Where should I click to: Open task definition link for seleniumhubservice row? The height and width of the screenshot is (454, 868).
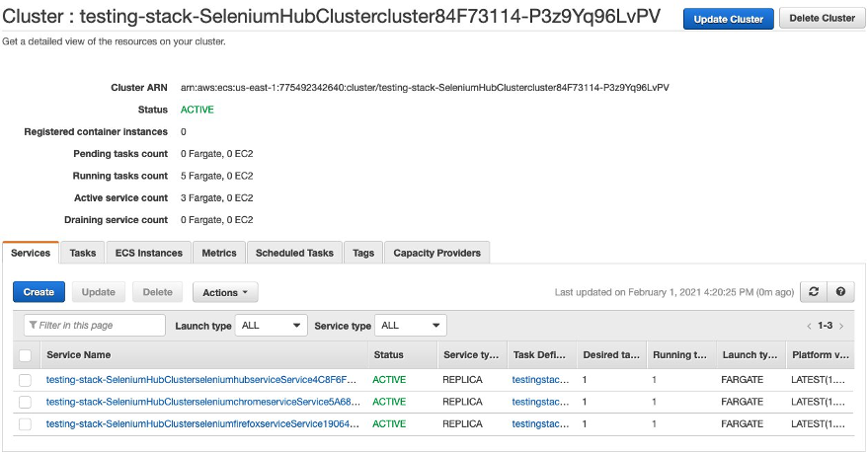(x=540, y=380)
